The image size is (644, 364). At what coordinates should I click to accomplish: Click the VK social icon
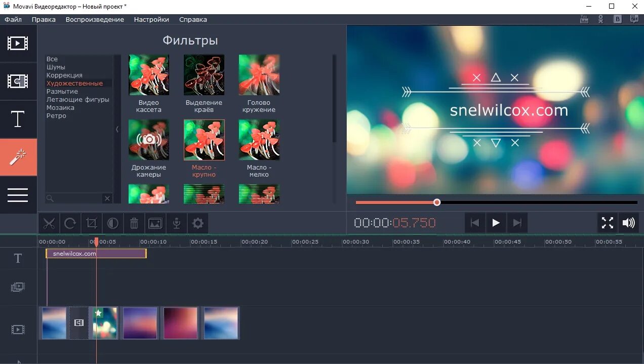click(618, 19)
